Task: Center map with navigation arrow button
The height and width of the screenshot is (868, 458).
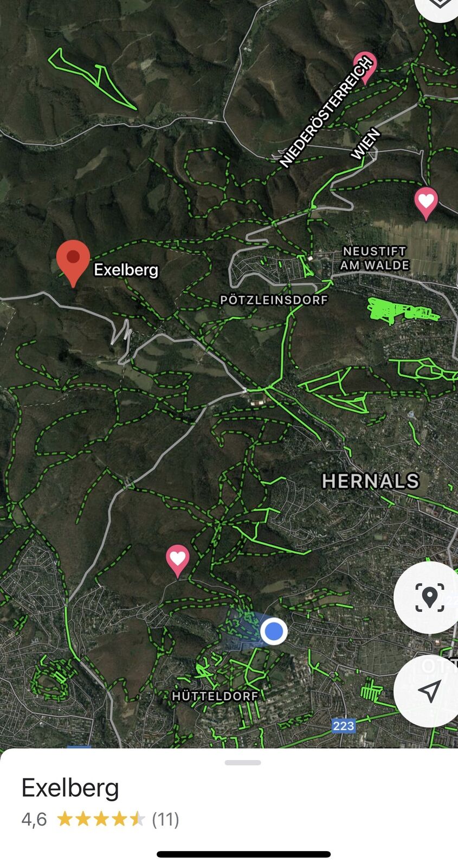Action: pos(429,691)
